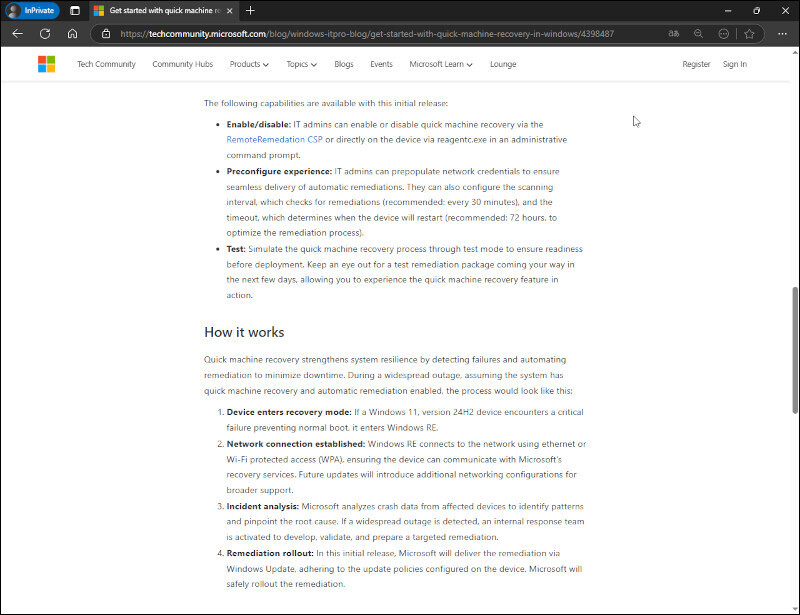Open the tab actions menu icon
The width and height of the screenshot is (800, 615).
coord(75,10)
